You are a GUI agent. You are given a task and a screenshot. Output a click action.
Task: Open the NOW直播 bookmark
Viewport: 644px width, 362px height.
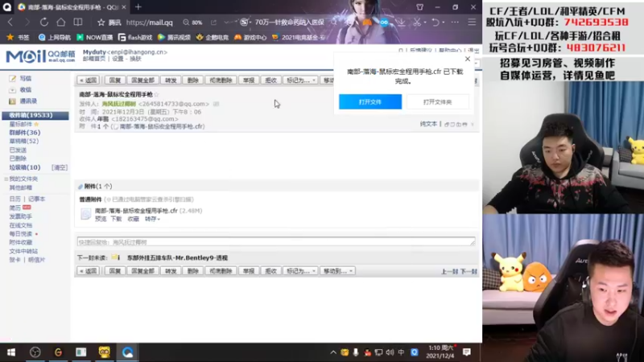click(94, 37)
